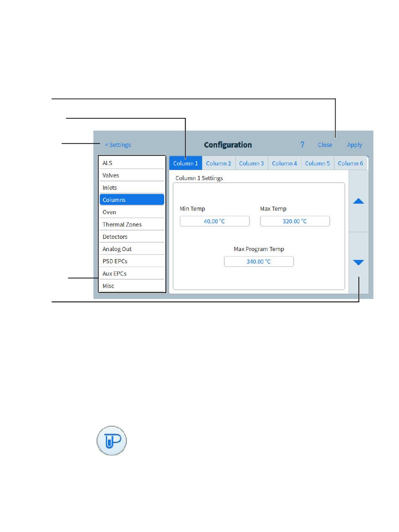The image size is (399, 532).
Task: Click the test tube P icon
Action: [112, 442]
